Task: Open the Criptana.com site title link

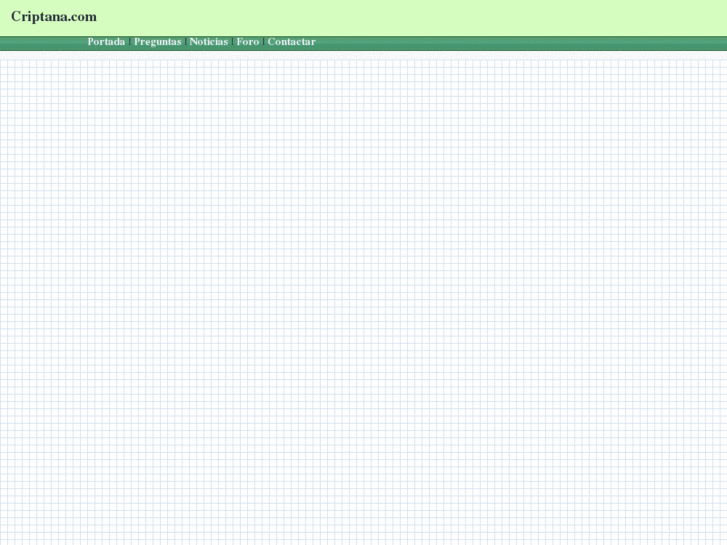Action: tap(54, 17)
